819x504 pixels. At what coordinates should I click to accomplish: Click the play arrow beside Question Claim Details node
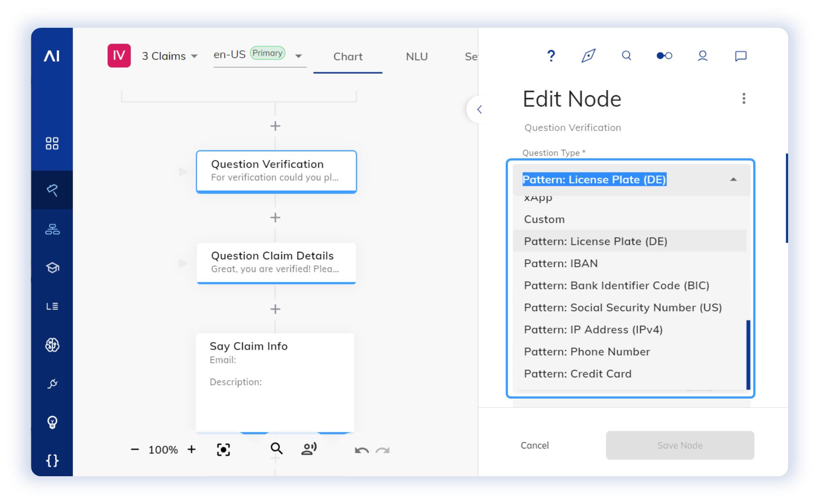point(183,263)
